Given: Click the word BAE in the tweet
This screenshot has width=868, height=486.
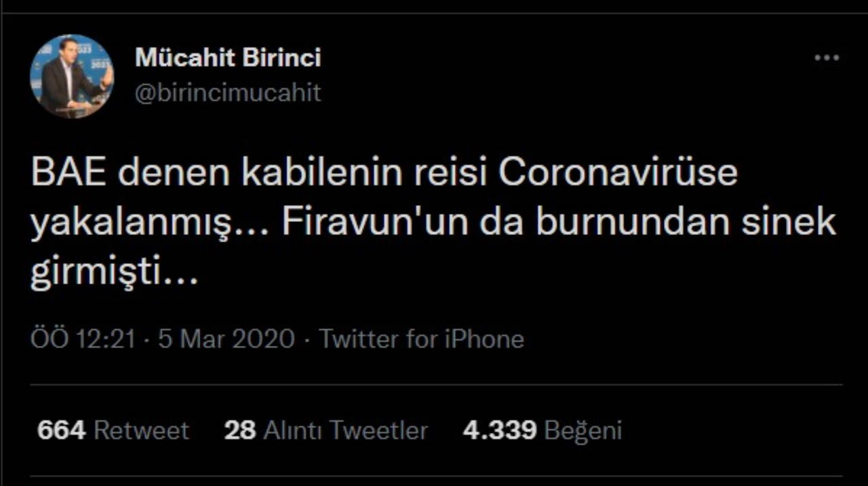Looking at the screenshot, I should (68, 174).
